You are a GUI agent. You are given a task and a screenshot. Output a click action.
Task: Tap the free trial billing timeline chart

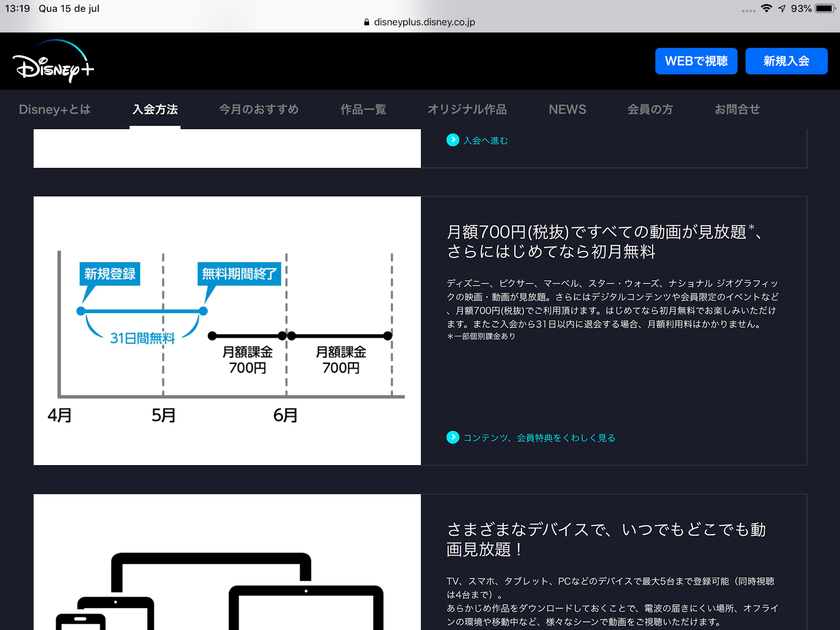click(x=227, y=331)
